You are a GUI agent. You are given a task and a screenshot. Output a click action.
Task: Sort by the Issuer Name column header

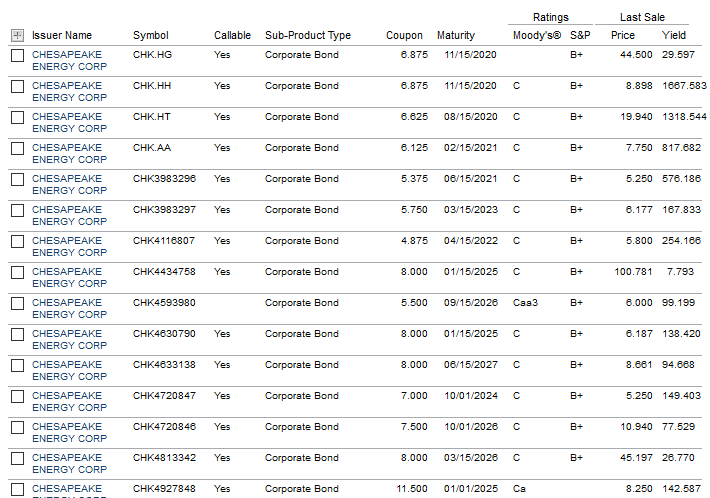pos(62,35)
